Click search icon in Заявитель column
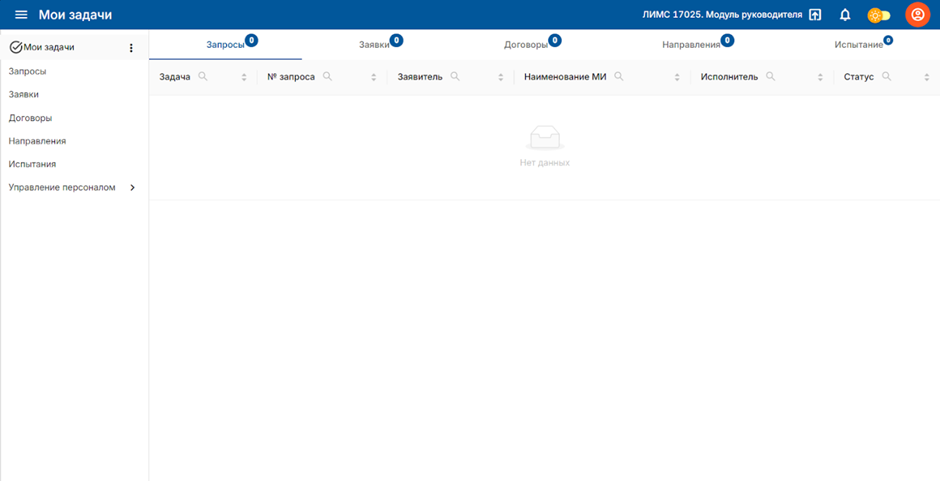The width and height of the screenshot is (940, 481). click(455, 77)
